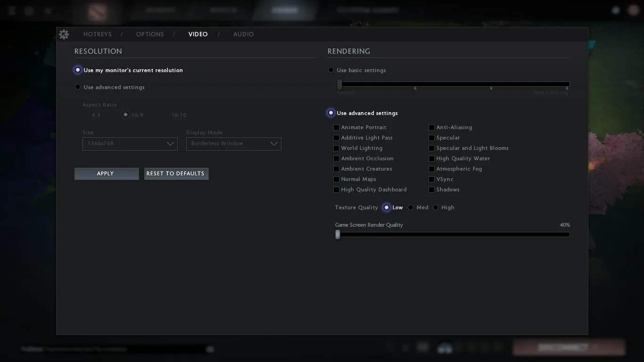The height and width of the screenshot is (362, 644).
Task: Click the Game Screen Render Quality slider
Action: click(453, 234)
